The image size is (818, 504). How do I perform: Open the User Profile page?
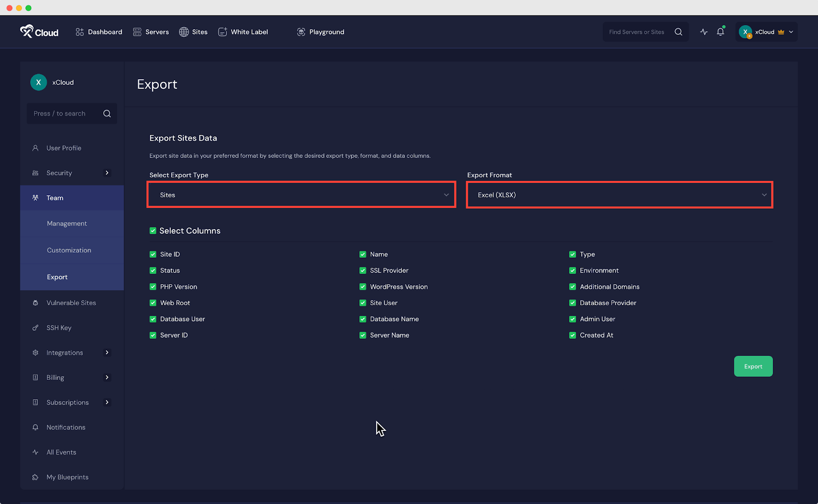tap(63, 148)
